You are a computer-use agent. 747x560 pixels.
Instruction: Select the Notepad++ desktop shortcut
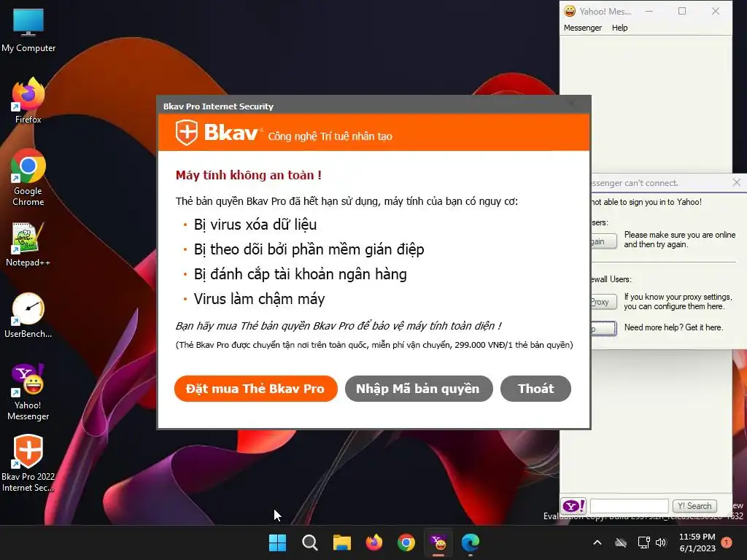[x=28, y=244]
